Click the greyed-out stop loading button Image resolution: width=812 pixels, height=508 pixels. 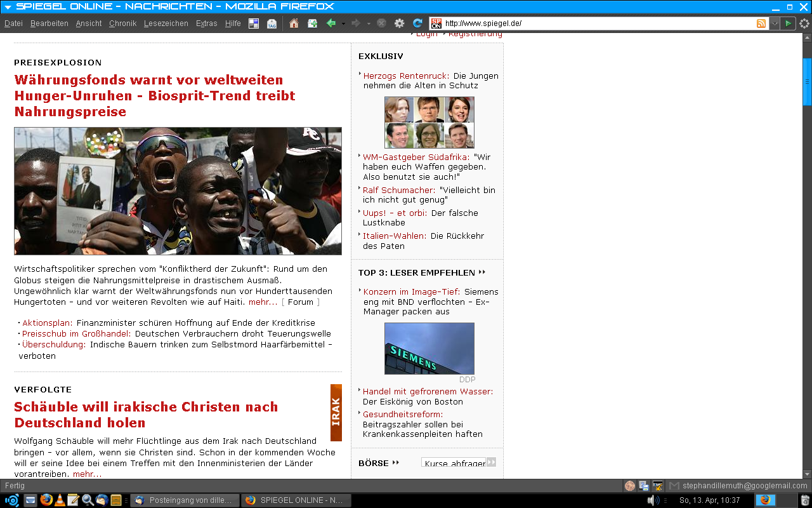(x=381, y=23)
